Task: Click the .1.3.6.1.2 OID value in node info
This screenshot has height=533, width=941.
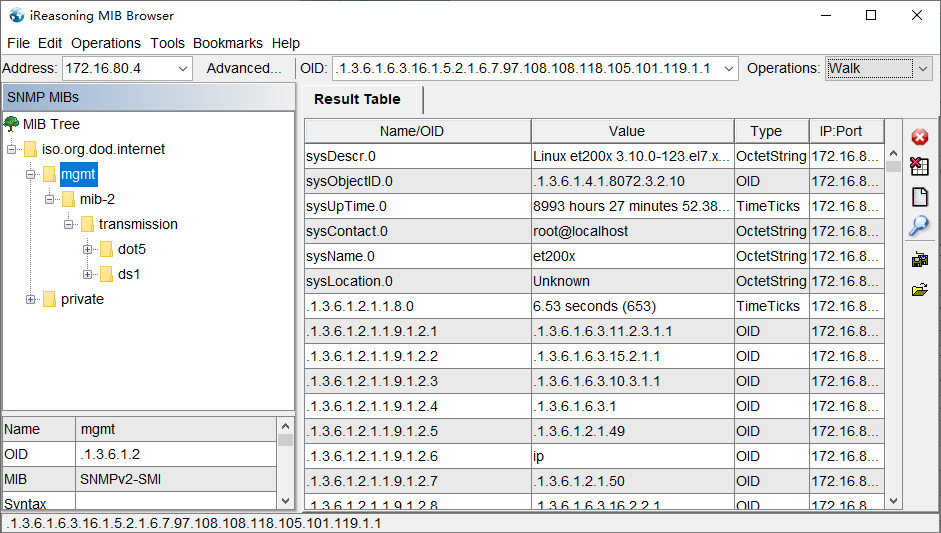Action: click(176, 454)
